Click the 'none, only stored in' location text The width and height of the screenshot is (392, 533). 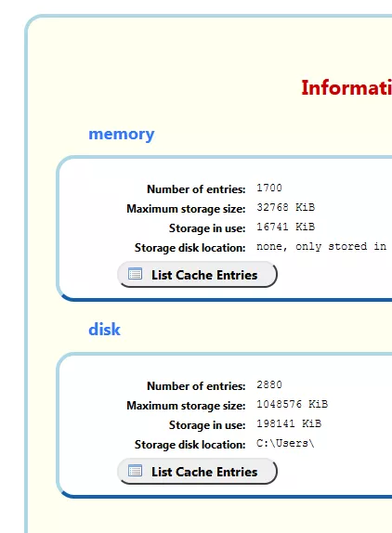click(x=321, y=246)
